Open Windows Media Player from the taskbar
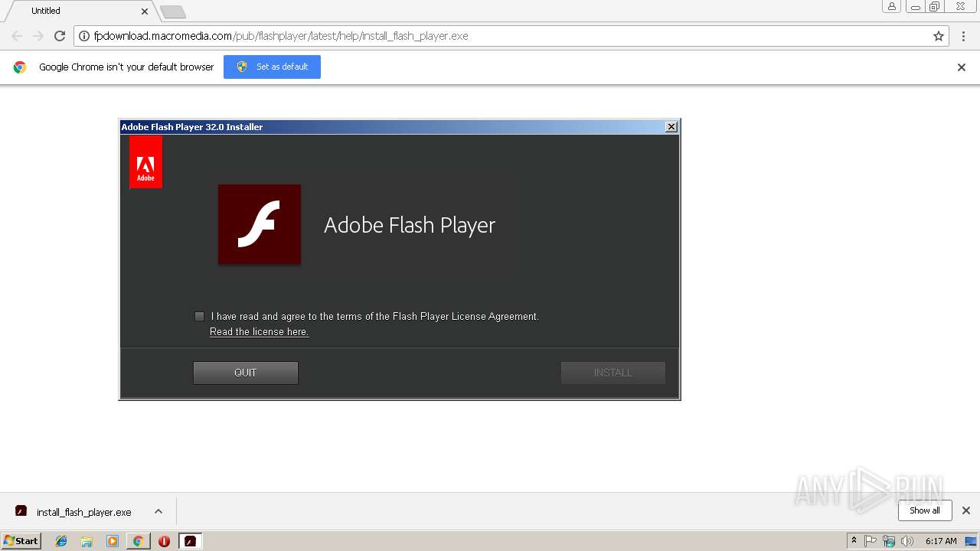Image resolution: width=980 pixels, height=551 pixels. tap(113, 541)
